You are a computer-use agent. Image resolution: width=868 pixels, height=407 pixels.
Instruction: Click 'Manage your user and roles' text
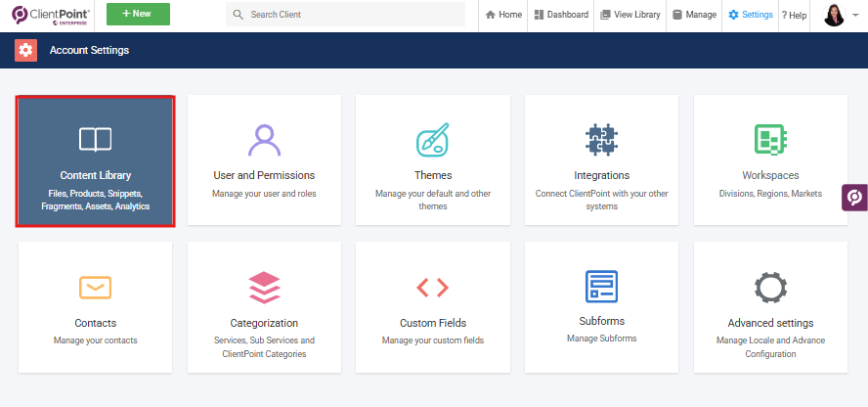coord(264,194)
